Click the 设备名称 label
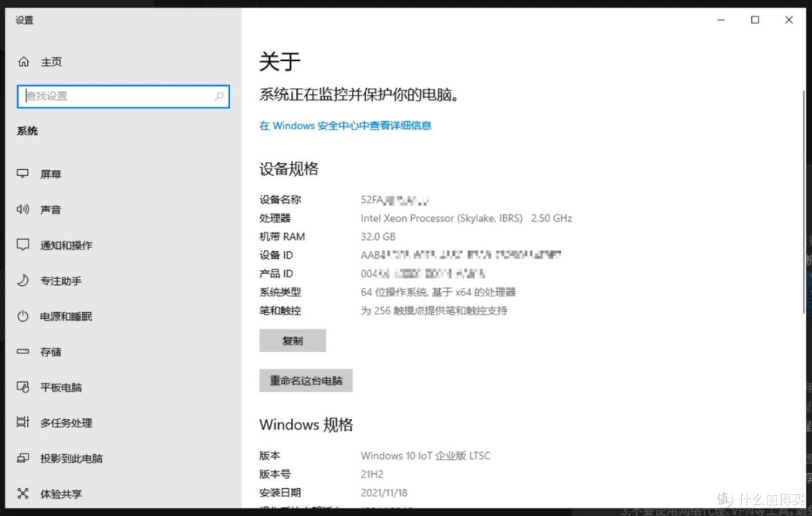The height and width of the screenshot is (516, 812). click(x=280, y=199)
